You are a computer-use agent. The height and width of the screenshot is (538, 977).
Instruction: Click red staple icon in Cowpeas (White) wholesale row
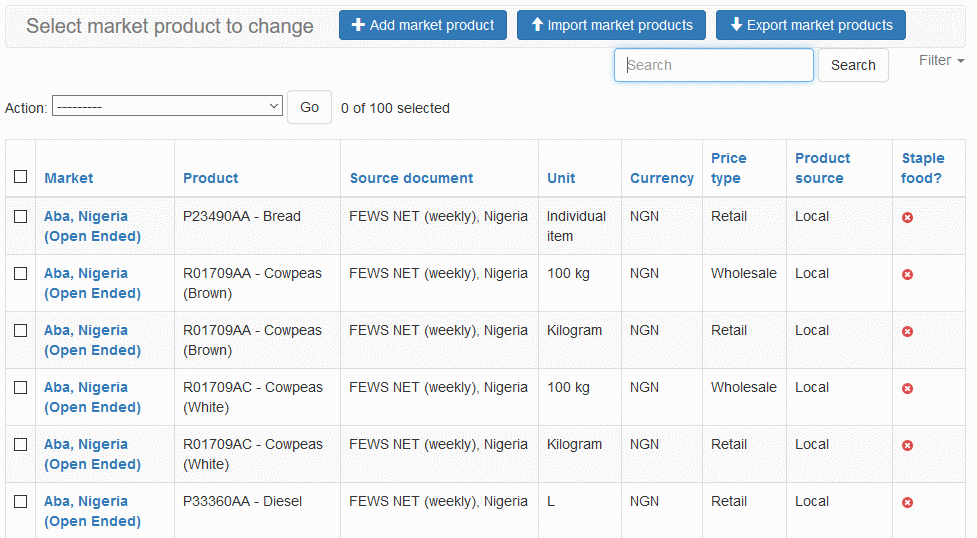tap(907, 388)
